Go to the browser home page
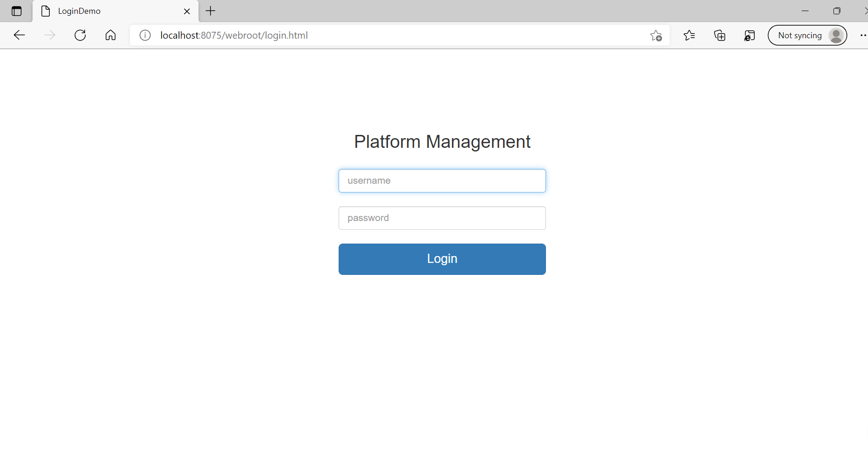Viewport: 868px width, 460px height. [x=111, y=35]
